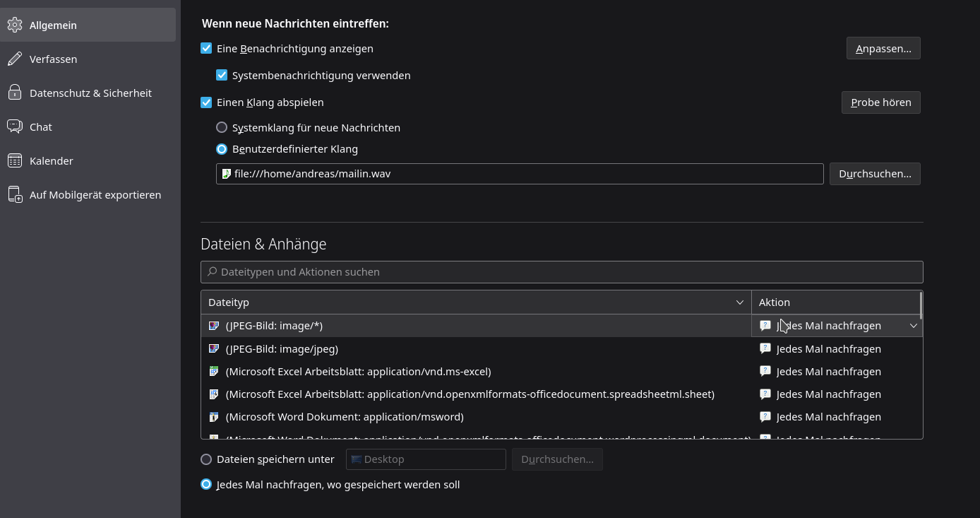The width and height of the screenshot is (980, 518).
Task: Select 'Systemklang für neue Nachrichten' radio button
Action: coord(222,127)
